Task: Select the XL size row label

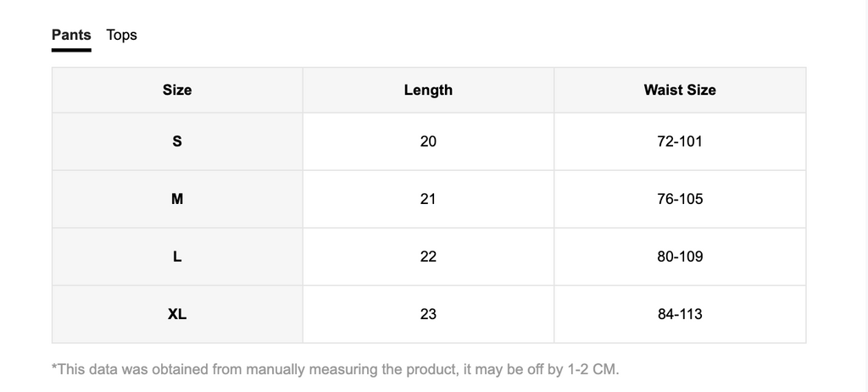Action: tap(177, 314)
